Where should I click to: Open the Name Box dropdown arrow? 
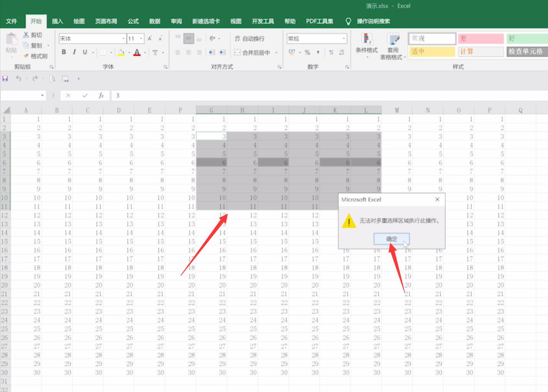[42, 95]
